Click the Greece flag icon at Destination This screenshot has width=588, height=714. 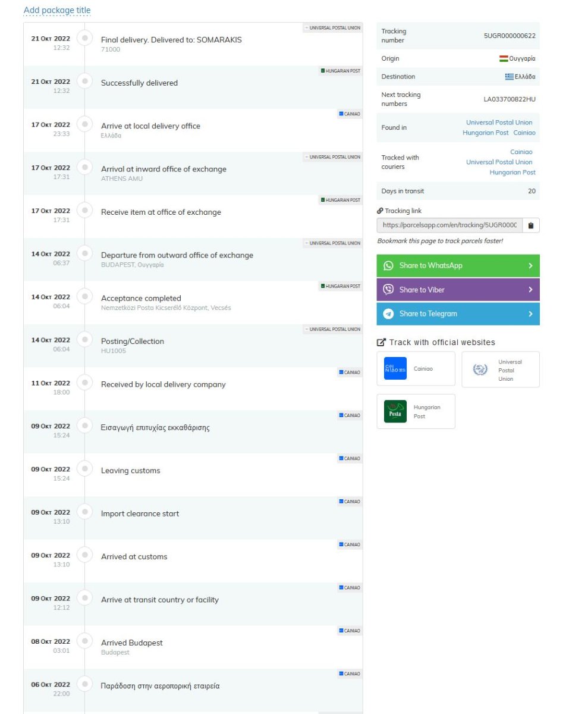(510, 77)
